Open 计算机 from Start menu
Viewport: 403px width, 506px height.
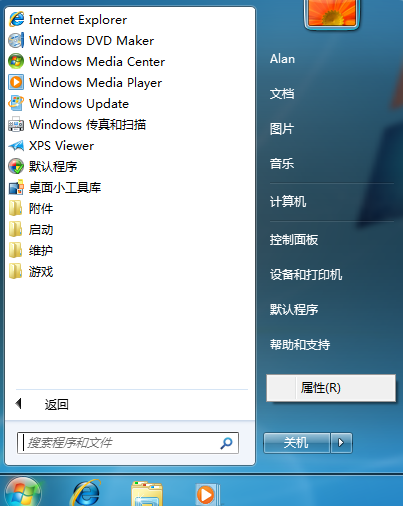[x=288, y=202]
